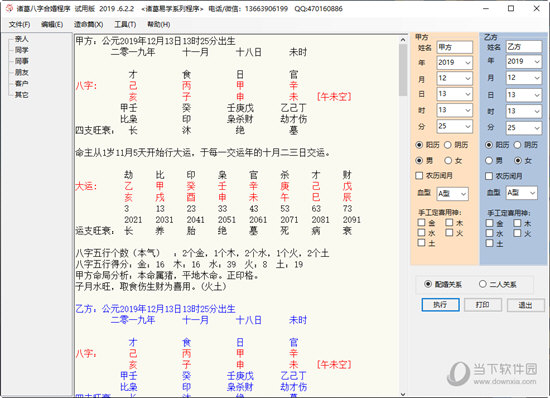
Task: Expand the 甲方 month dropdown
Action: pyautogui.click(x=468, y=79)
